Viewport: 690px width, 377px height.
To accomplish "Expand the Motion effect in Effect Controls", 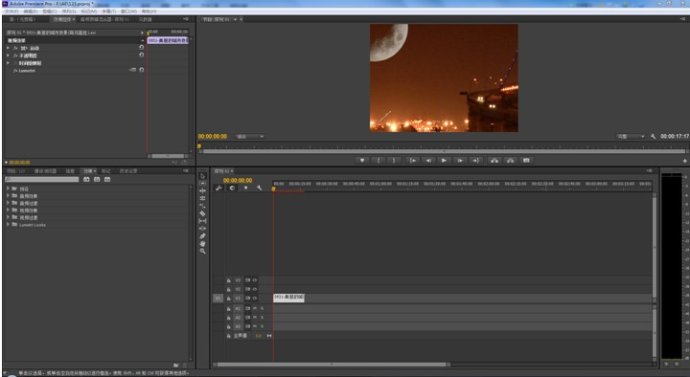I will (x=8, y=48).
